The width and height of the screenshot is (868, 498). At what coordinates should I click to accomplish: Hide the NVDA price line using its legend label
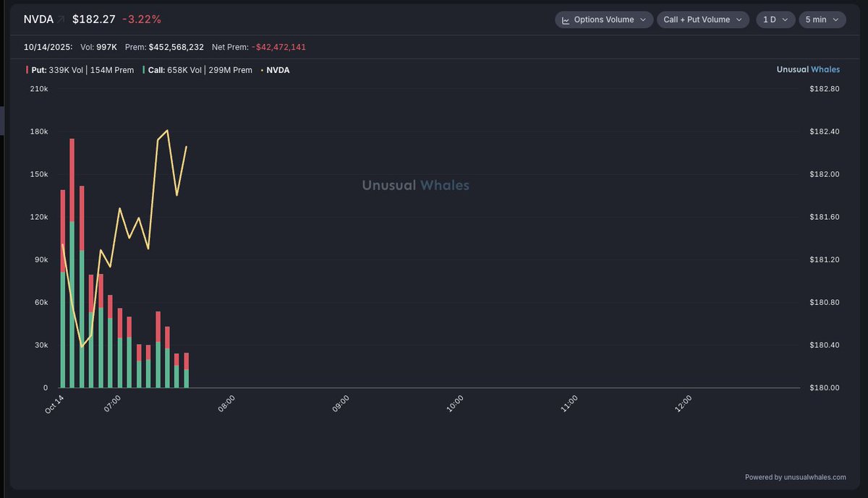[x=278, y=70]
